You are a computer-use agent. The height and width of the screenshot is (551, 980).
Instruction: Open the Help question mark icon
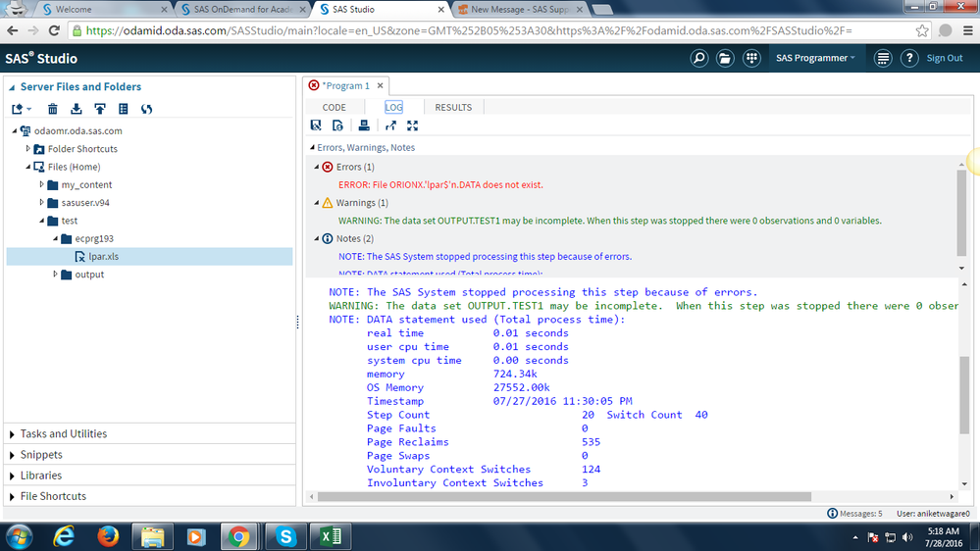tap(909, 58)
